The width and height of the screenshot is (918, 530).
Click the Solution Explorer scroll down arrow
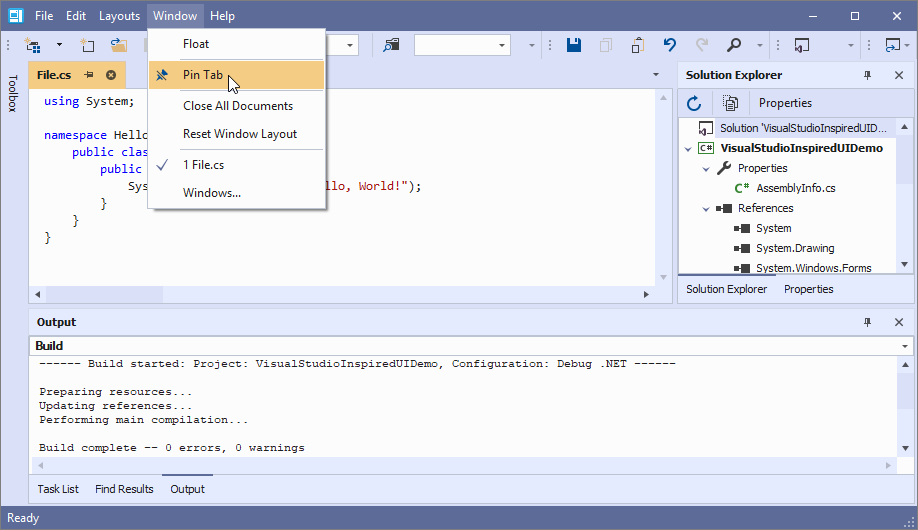905,264
